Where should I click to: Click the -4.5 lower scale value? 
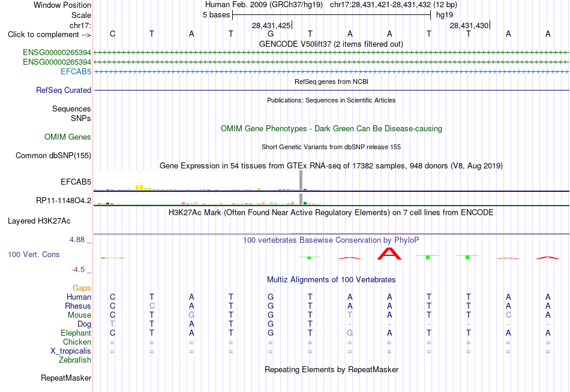tap(78, 270)
